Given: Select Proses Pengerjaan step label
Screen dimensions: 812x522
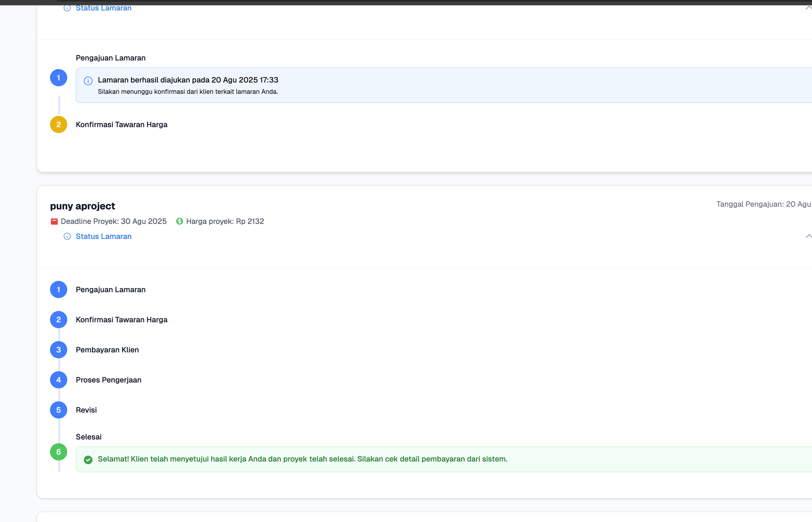Looking at the screenshot, I should (x=109, y=380).
